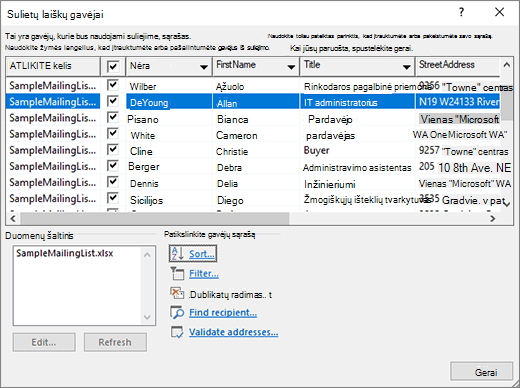Click the Validate addresses icon
The width and height of the screenshot is (520, 388).
click(177, 332)
